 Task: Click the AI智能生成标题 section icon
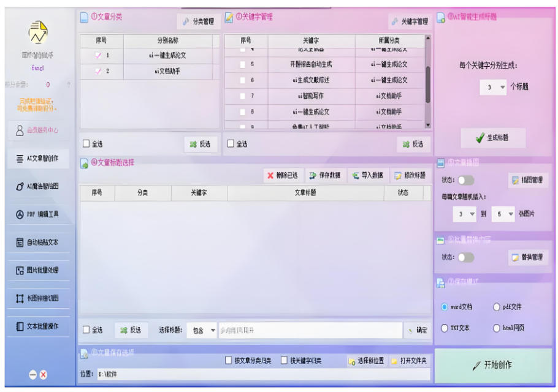point(441,17)
